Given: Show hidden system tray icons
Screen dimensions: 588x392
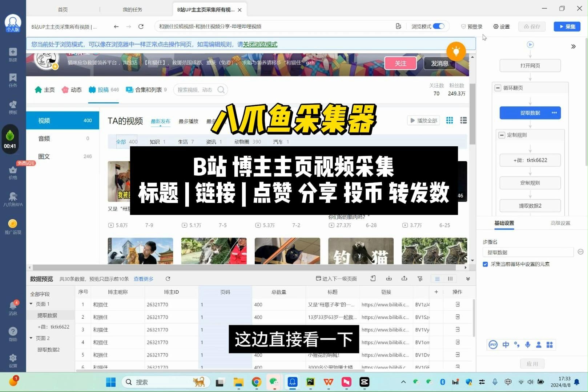Looking at the screenshot, I should 403,382.
